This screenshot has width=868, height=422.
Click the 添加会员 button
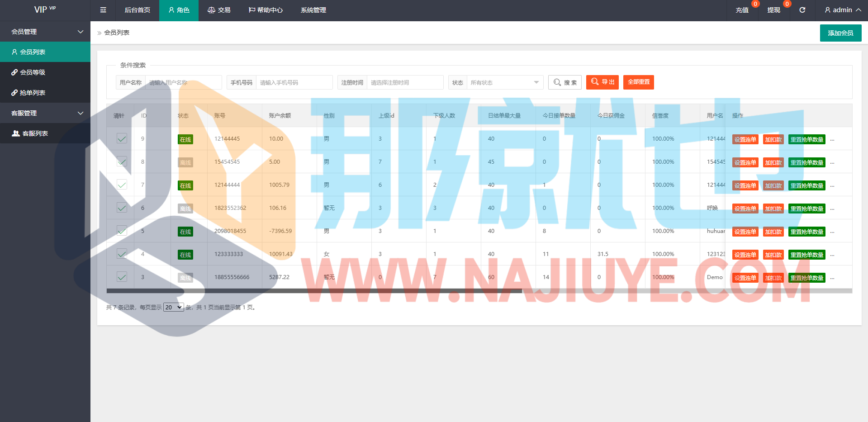(x=840, y=33)
